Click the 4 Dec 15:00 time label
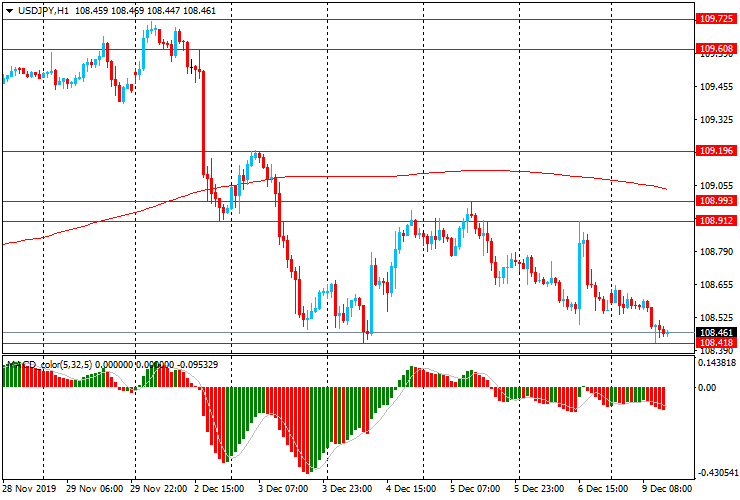This screenshot has height=500, width=740. coord(411,488)
